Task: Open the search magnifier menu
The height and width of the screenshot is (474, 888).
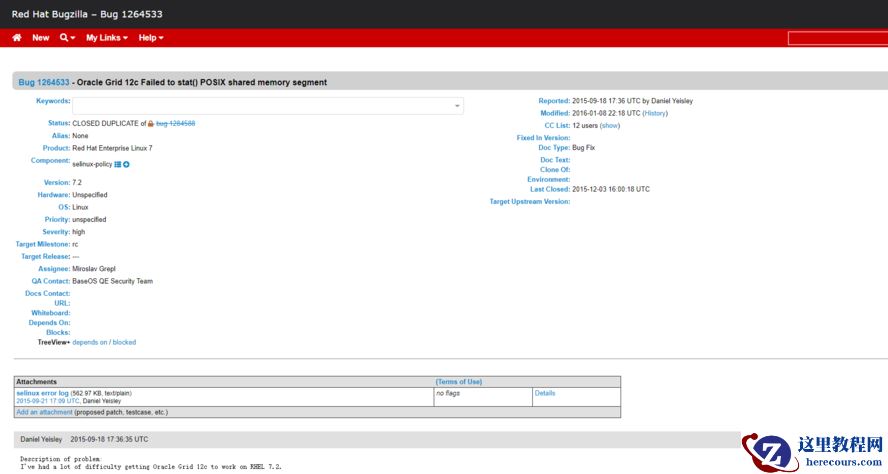Action: [67, 37]
